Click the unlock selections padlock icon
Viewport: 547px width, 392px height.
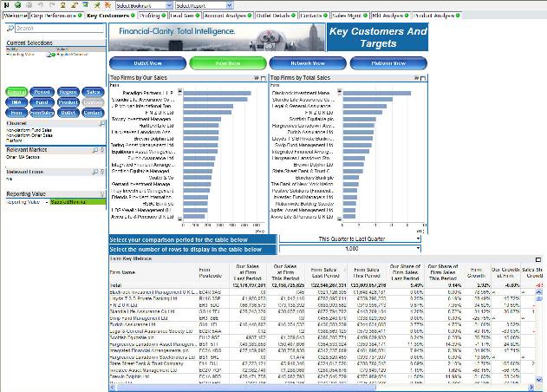tap(75, 5)
